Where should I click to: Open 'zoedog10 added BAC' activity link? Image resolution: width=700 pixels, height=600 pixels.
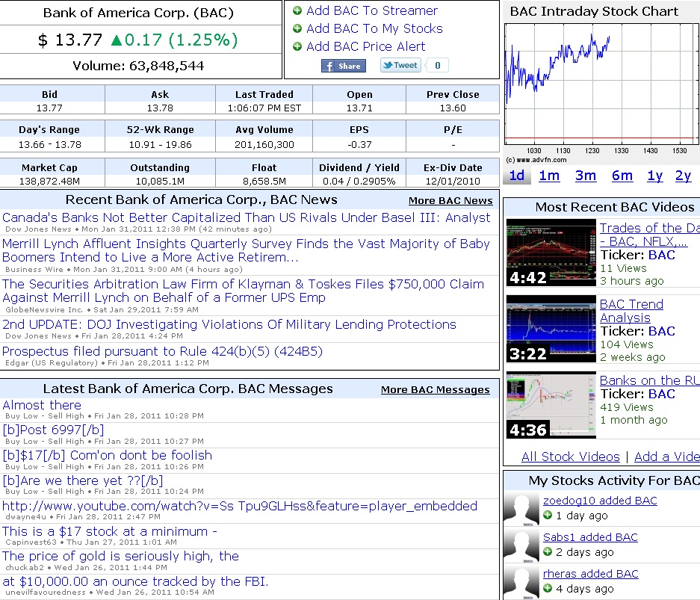pyautogui.click(x=600, y=501)
